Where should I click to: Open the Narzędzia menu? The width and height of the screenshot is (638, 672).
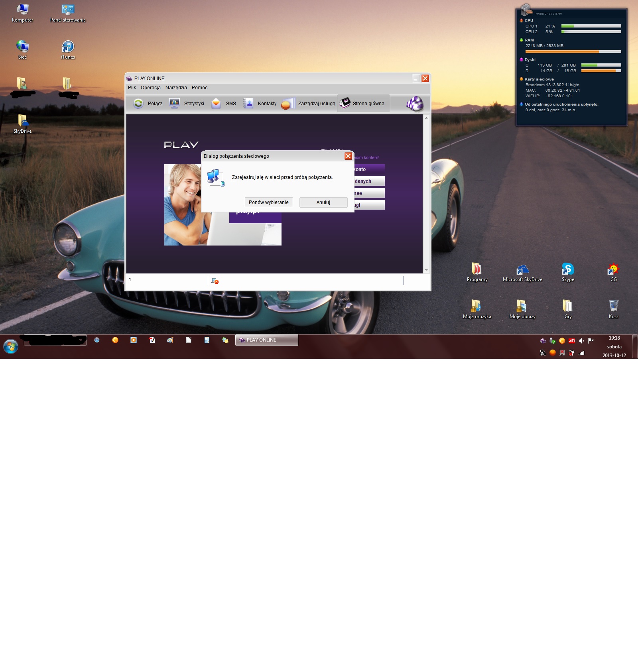tap(176, 88)
